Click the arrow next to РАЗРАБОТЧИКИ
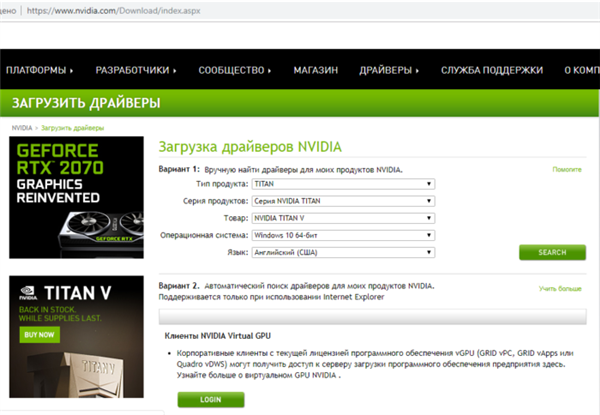The height and width of the screenshot is (415, 600). (174, 70)
